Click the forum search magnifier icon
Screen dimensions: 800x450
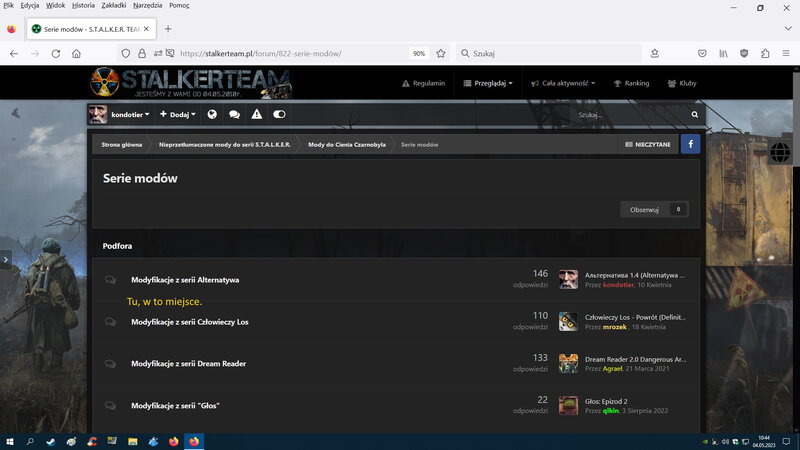pos(694,115)
